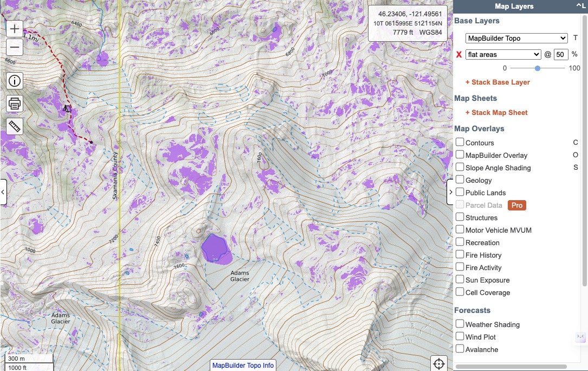Toggle the Wind Plot checkbox
Image resolution: width=588 pixels, height=371 pixels.
tap(460, 336)
